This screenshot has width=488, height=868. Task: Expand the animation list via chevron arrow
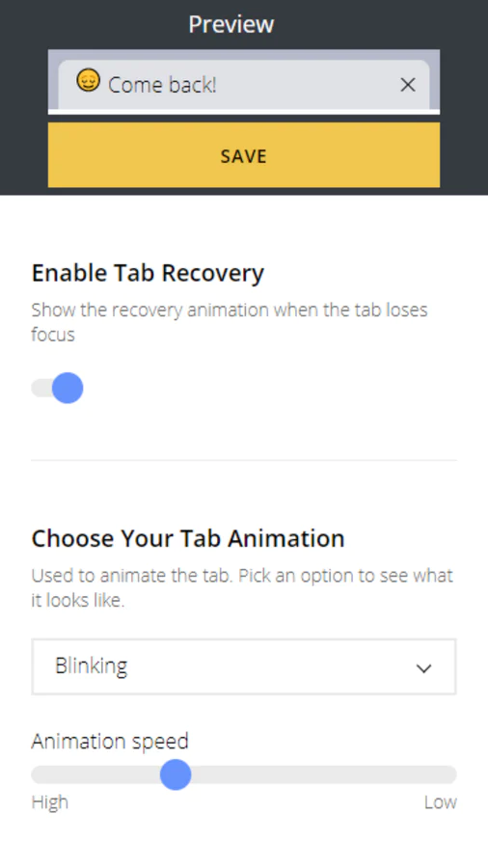click(x=423, y=668)
